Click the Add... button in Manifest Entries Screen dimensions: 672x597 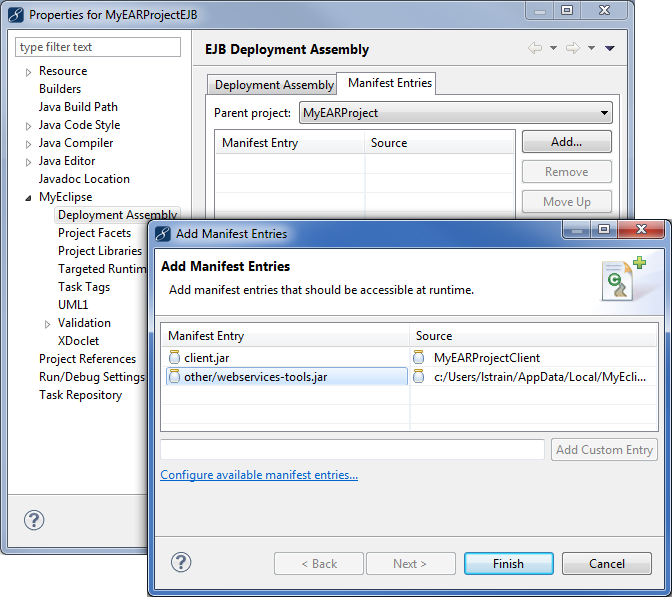pyautogui.click(x=567, y=142)
